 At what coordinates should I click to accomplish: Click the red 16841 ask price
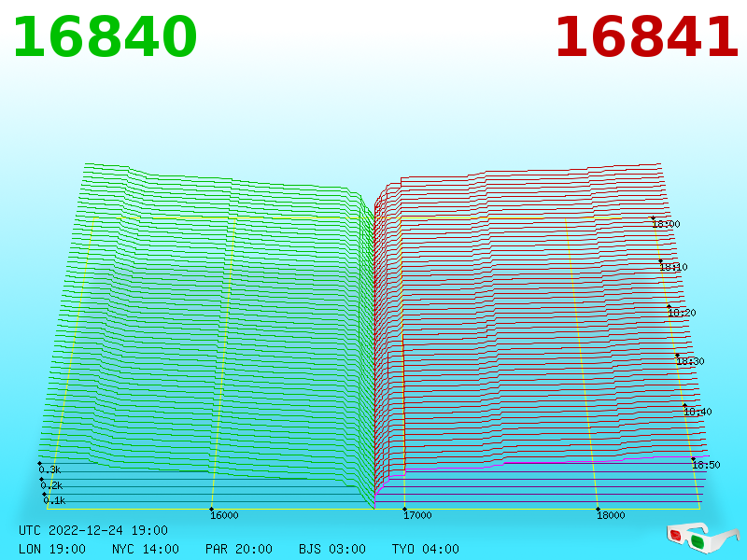point(646,37)
